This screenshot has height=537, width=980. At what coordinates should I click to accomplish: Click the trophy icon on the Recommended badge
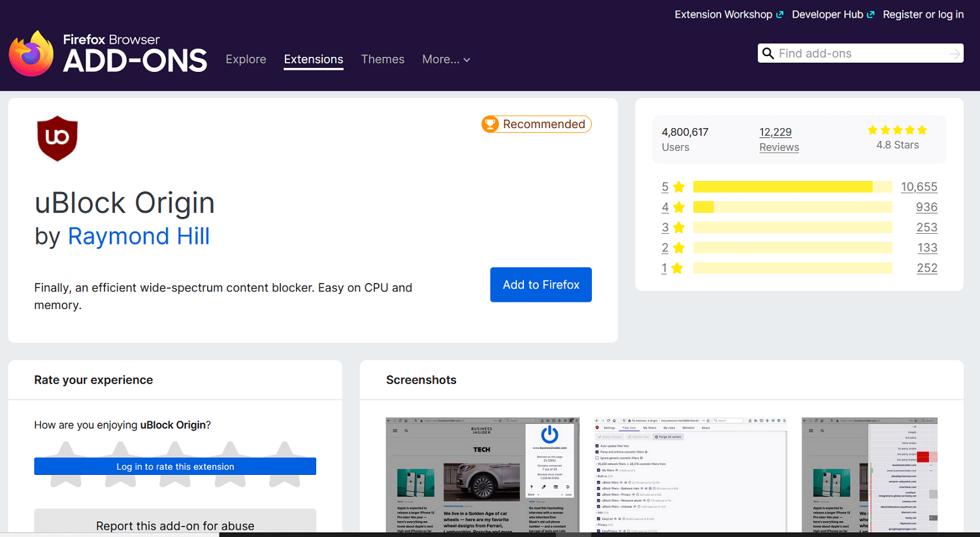(x=490, y=124)
